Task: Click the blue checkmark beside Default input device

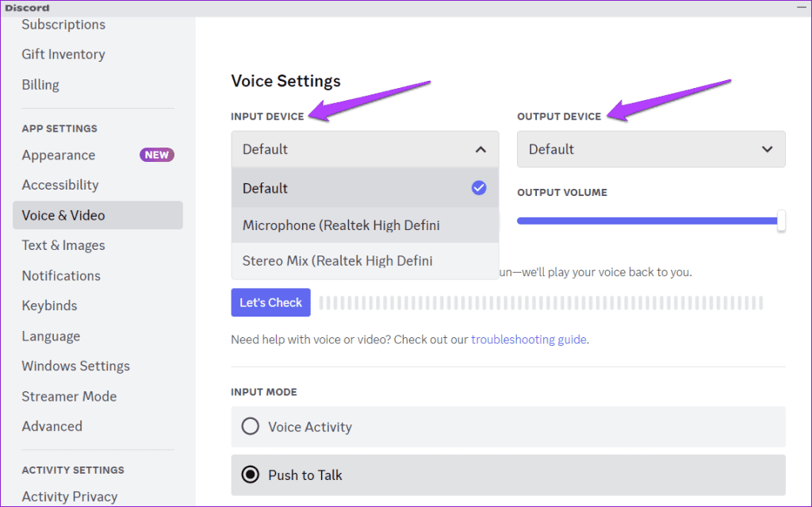Action: click(479, 187)
